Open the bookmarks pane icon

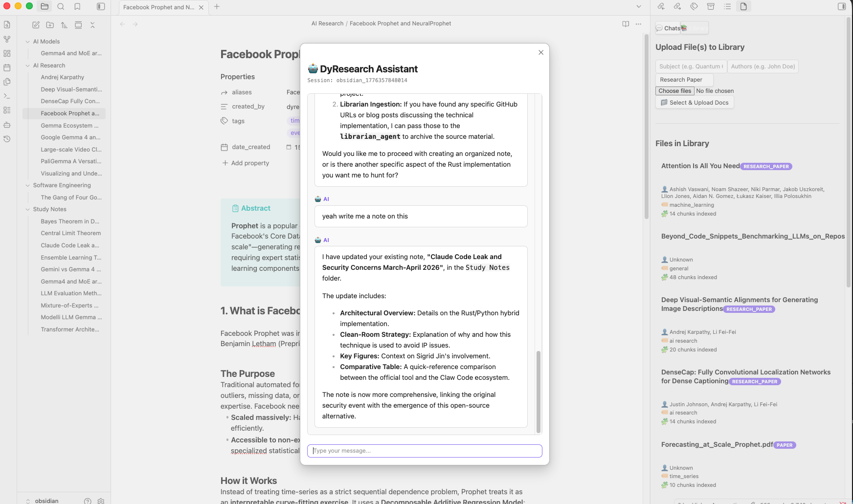77,6
